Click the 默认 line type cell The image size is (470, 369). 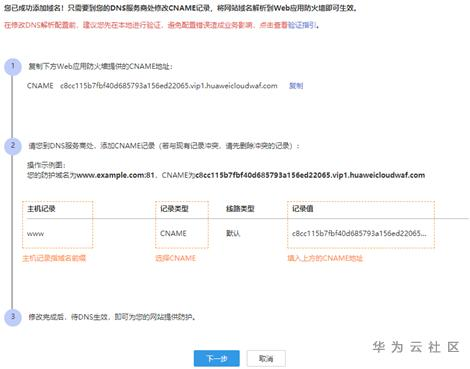(x=233, y=233)
